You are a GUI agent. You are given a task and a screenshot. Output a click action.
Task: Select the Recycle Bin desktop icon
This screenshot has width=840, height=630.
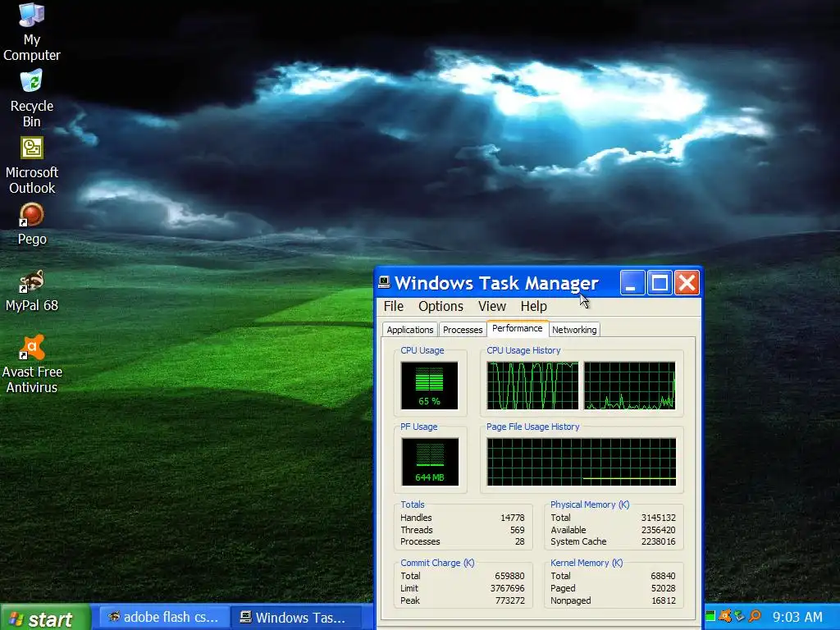(x=32, y=98)
